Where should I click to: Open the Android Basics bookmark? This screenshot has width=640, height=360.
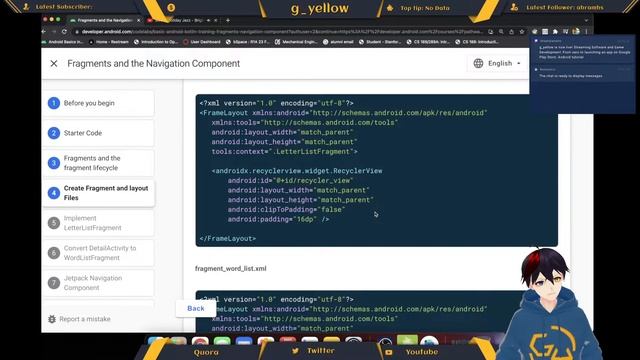coord(62,42)
